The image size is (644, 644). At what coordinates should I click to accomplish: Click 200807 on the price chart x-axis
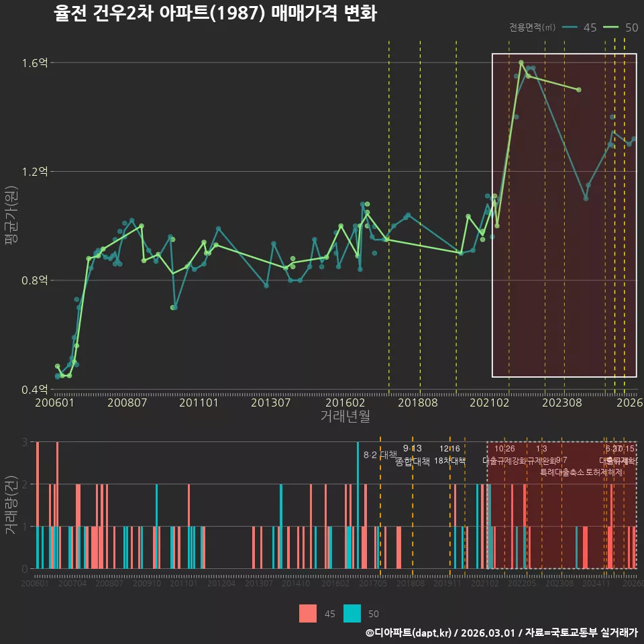(x=127, y=402)
